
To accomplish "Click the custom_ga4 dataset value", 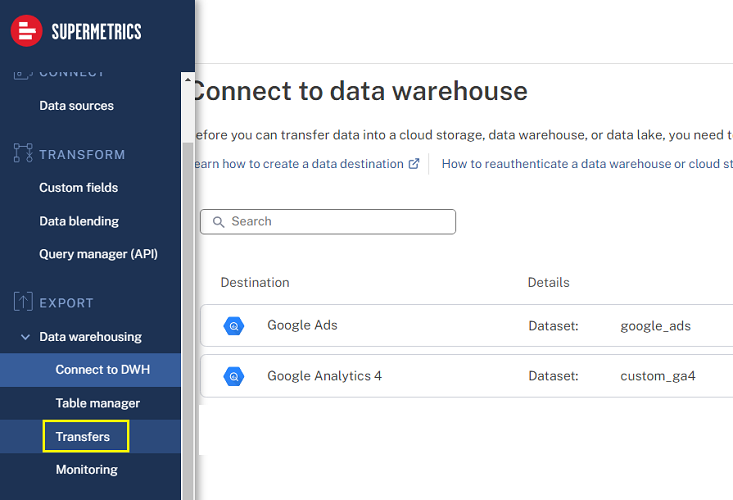I will [658, 376].
